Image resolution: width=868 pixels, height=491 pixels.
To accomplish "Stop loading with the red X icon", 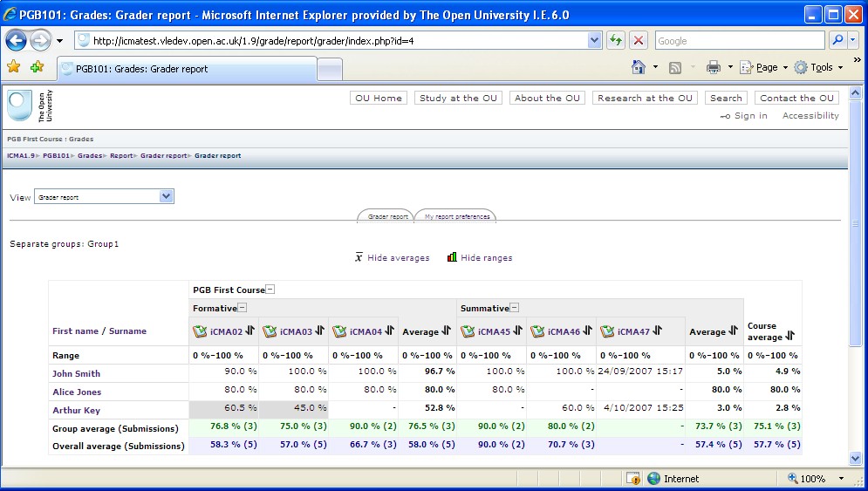I will (x=639, y=40).
